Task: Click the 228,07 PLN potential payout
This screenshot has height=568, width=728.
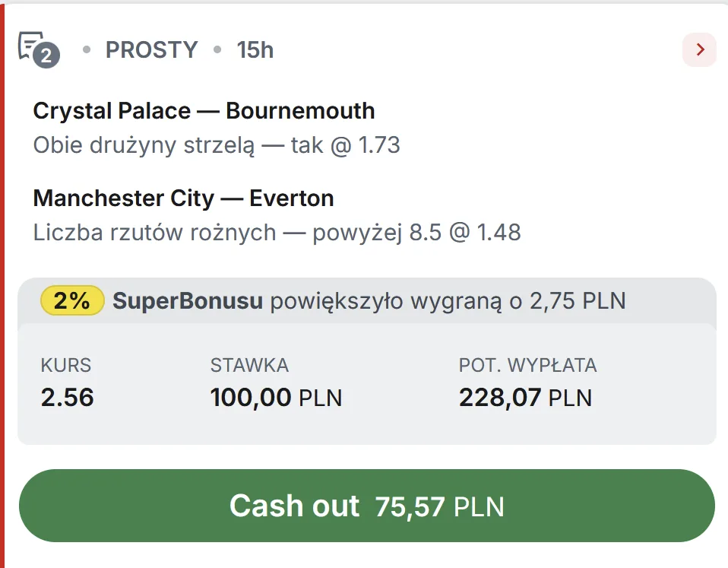Action: (x=524, y=397)
